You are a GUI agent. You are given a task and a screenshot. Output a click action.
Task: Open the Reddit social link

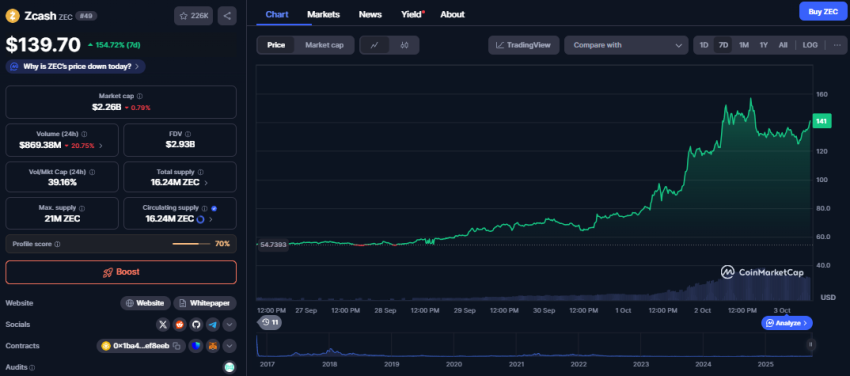(179, 325)
